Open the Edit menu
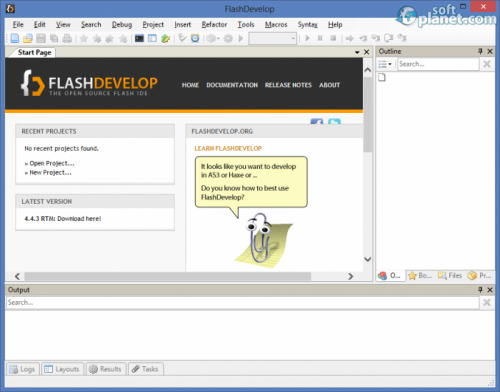The image size is (500, 392). [x=39, y=24]
